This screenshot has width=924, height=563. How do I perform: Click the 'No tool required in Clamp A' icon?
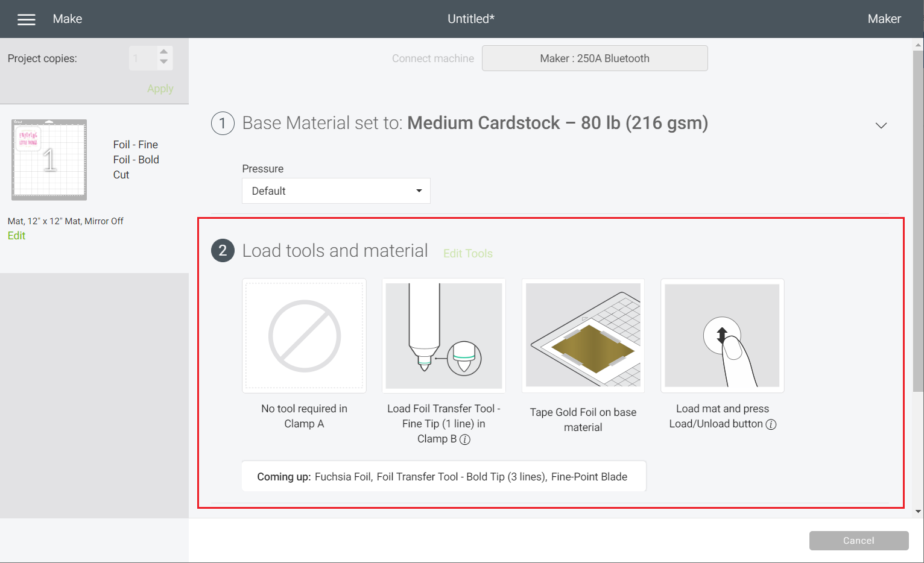tap(304, 336)
